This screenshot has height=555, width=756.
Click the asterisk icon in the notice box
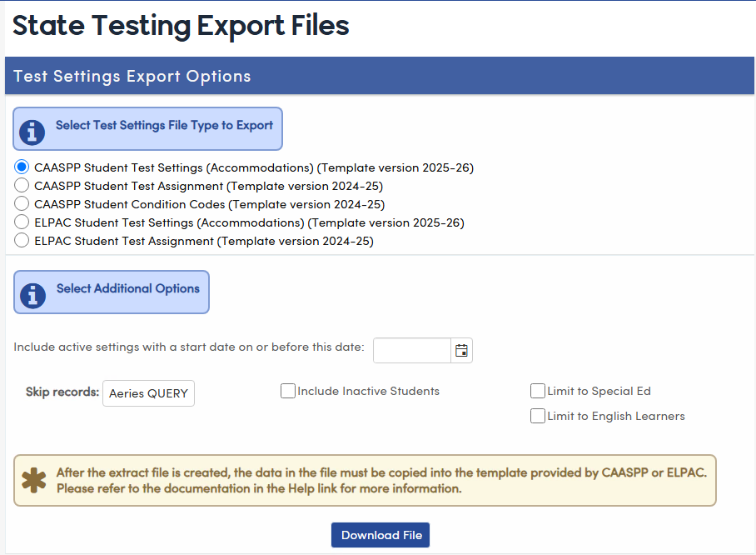(34, 480)
